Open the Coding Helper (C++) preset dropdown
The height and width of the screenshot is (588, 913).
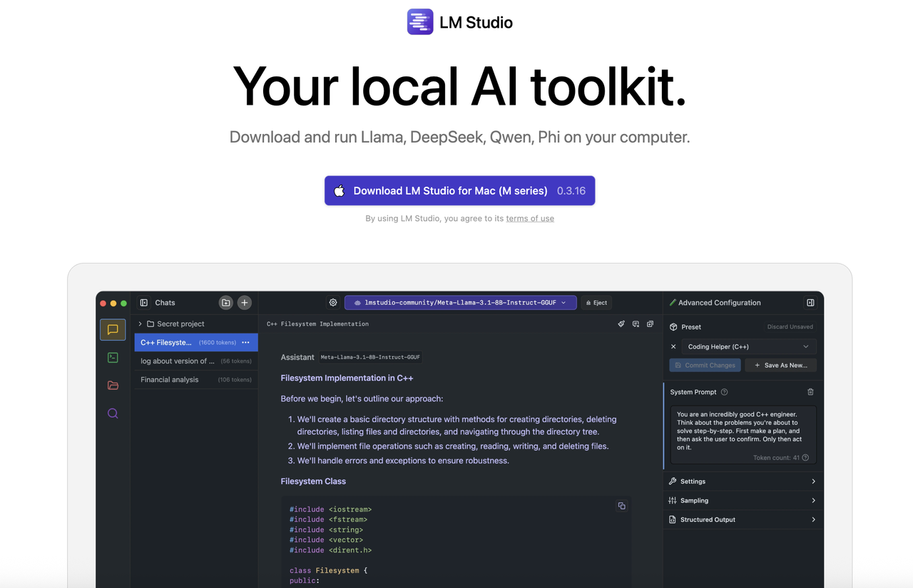pos(748,347)
